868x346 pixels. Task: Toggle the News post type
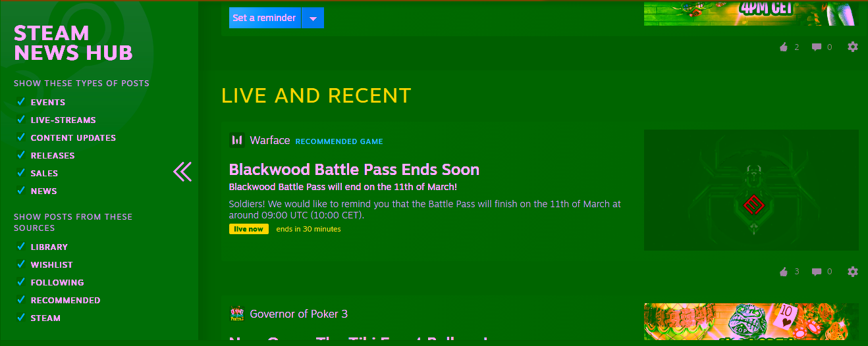21,191
